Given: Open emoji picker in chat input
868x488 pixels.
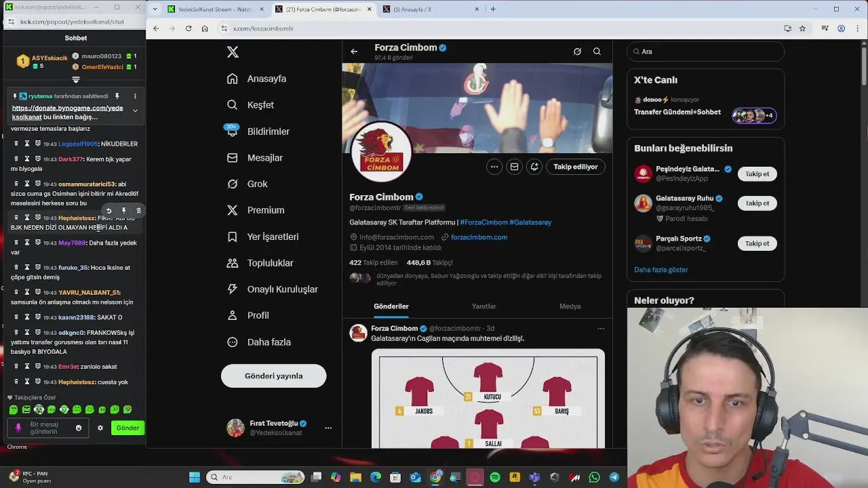Looking at the screenshot, I should pos(79,428).
